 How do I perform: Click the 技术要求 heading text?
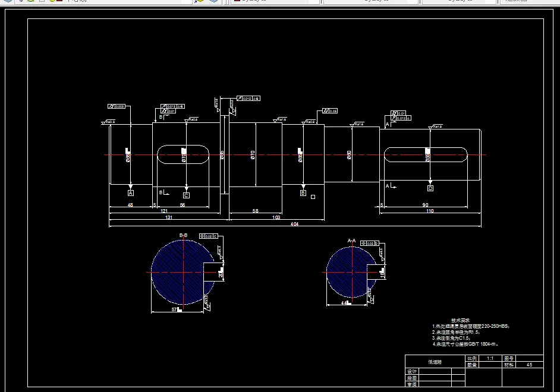[x=460, y=320]
